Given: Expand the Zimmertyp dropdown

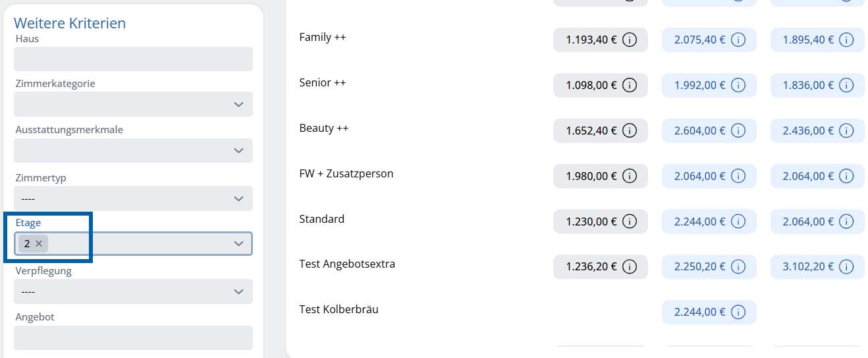Looking at the screenshot, I should pos(239,198).
